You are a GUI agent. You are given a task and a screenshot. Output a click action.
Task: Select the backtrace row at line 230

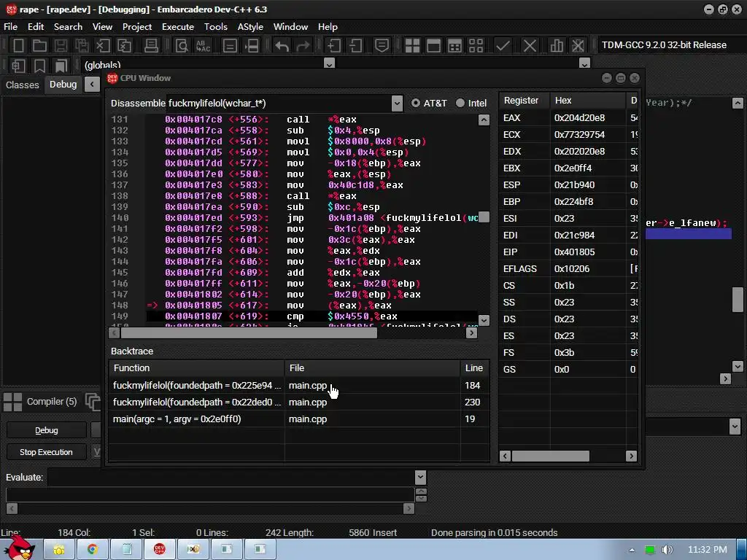(298, 402)
